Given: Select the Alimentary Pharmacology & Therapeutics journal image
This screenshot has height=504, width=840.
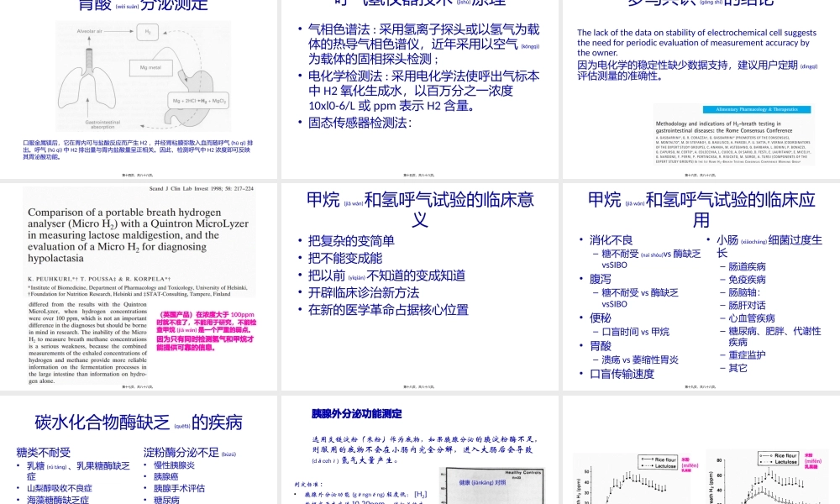Looking at the screenshot, I should tap(757, 110).
